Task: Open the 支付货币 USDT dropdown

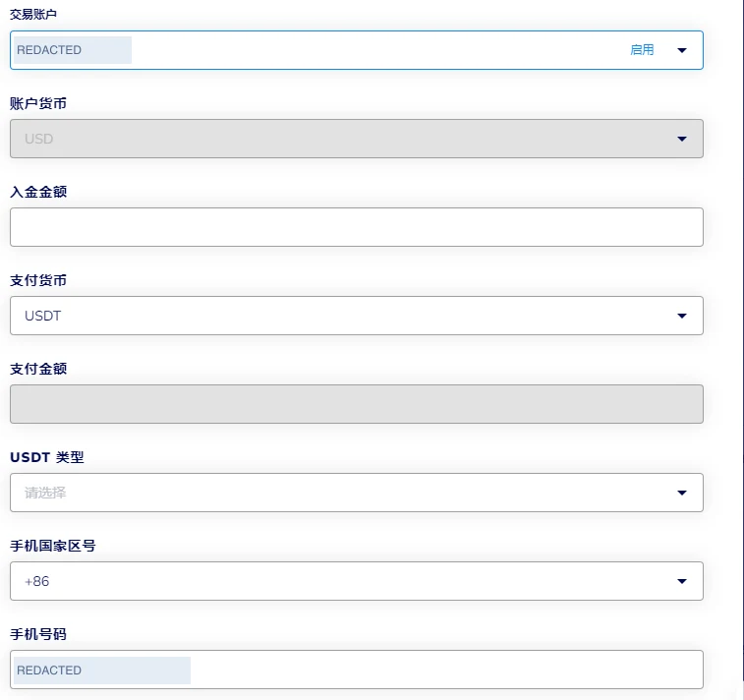Action: [x=357, y=316]
